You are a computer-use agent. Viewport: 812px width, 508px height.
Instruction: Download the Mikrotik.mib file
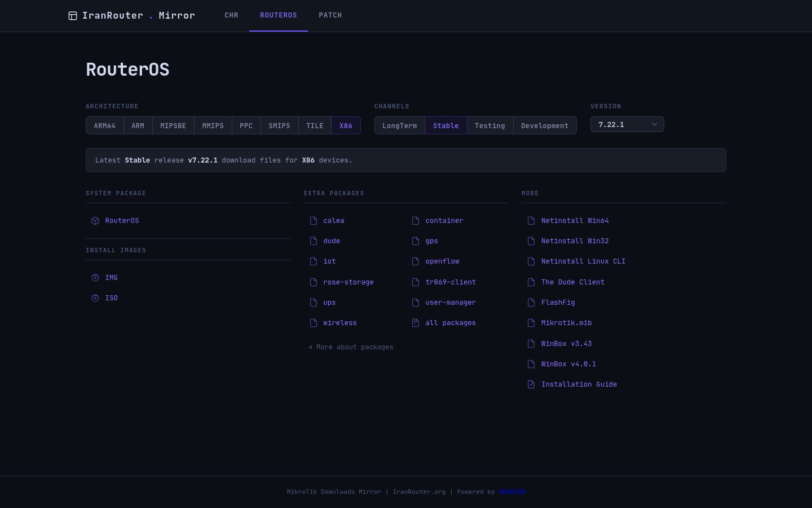(x=567, y=323)
